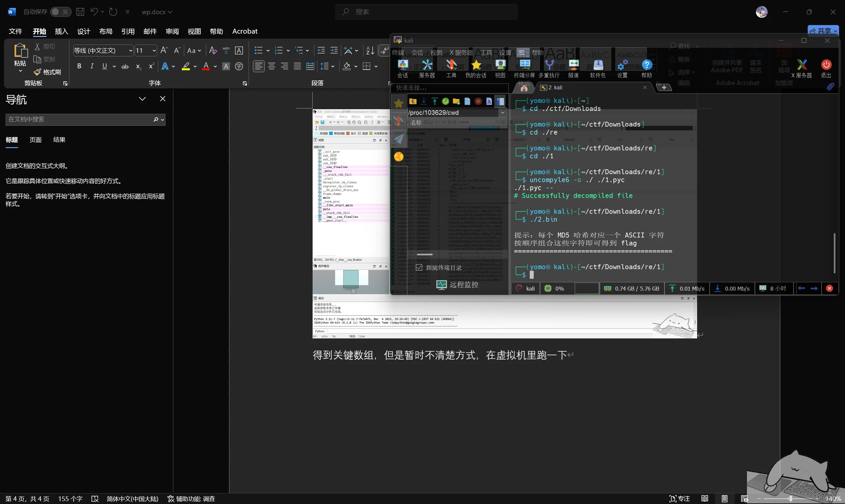Expand the /proc/103629/cwd path dropdown
The height and width of the screenshot is (504, 845).
(x=502, y=112)
